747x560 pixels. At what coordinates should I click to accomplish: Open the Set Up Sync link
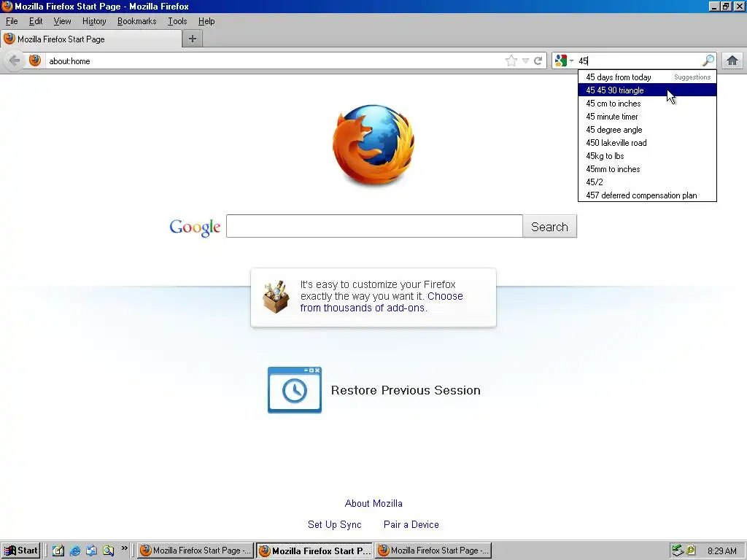pyautogui.click(x=334, y=524)
